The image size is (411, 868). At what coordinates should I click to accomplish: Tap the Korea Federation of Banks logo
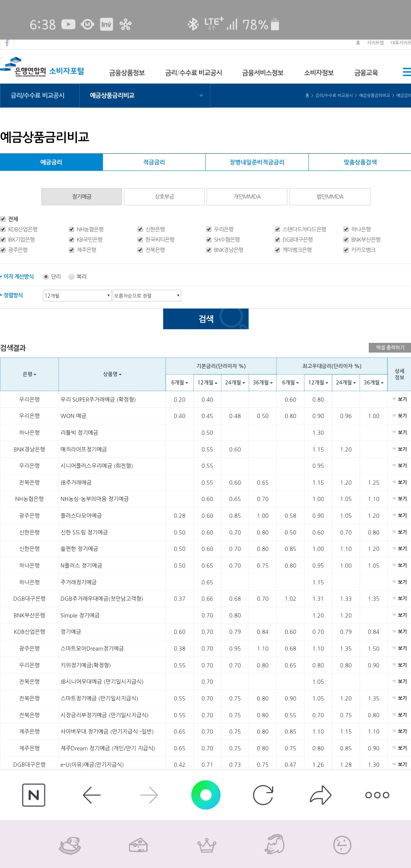click(x=42, y=68)
